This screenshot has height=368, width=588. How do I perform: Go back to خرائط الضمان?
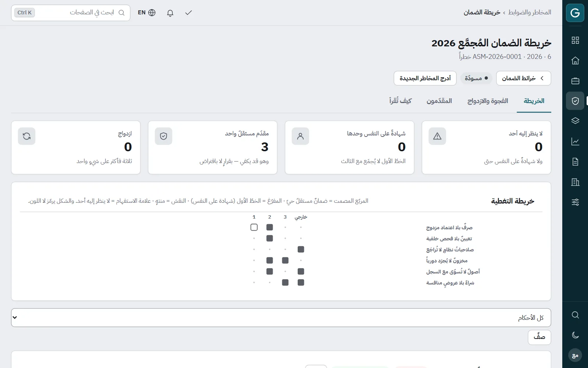pos(523,78)
